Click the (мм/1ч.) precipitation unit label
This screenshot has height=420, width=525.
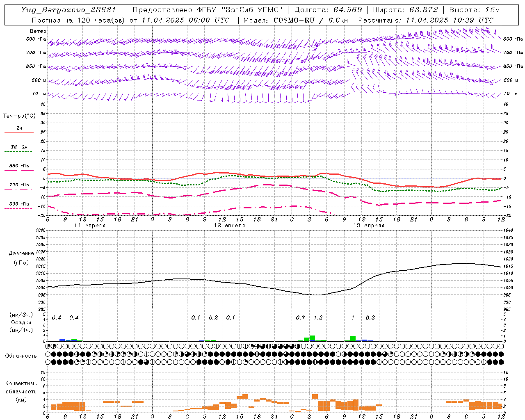pyautogui.click(x=21, y=330)
